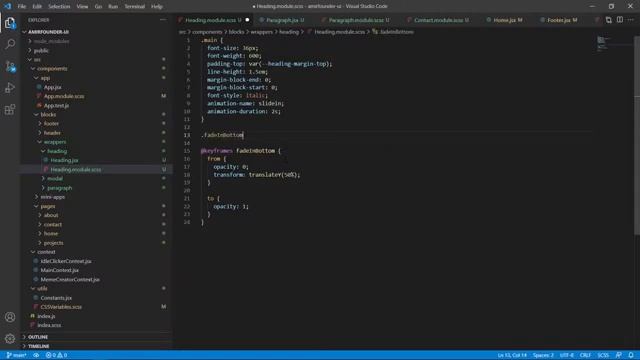Collapse the wrappers folder
The height and width of the screenshot is (360, 640).
(x=55, y=142)
